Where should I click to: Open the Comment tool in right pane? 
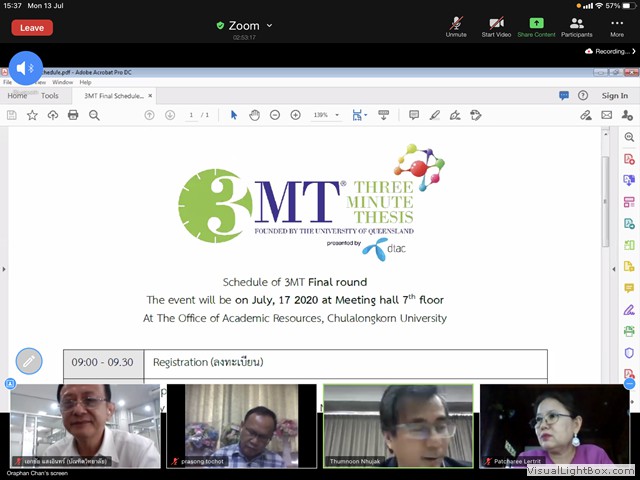pos(629,288)
